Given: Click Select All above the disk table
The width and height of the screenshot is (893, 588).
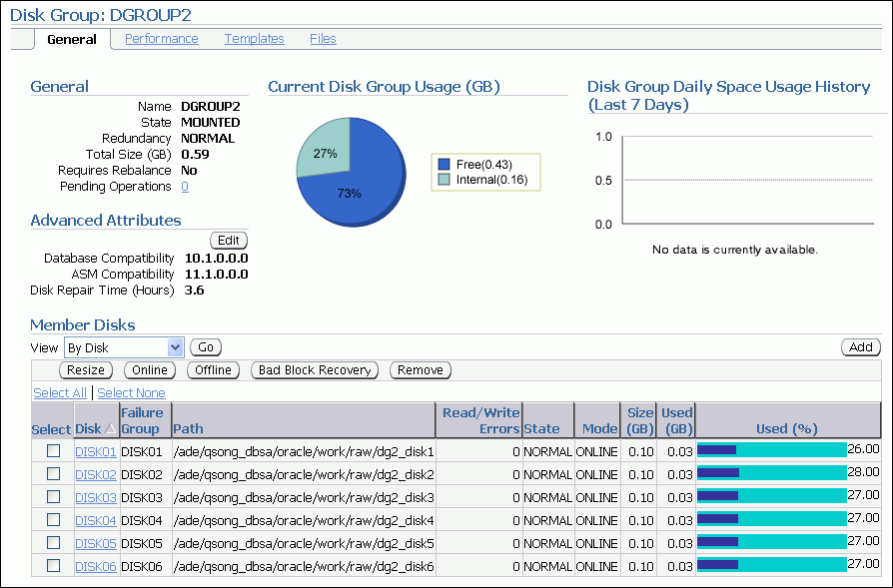Looking at the screenshot, I should (59, 392).
